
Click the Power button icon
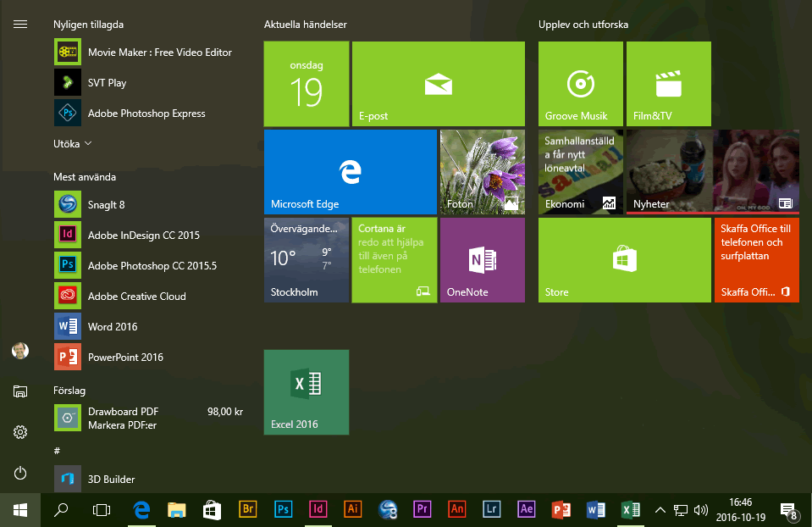(20, 473)
